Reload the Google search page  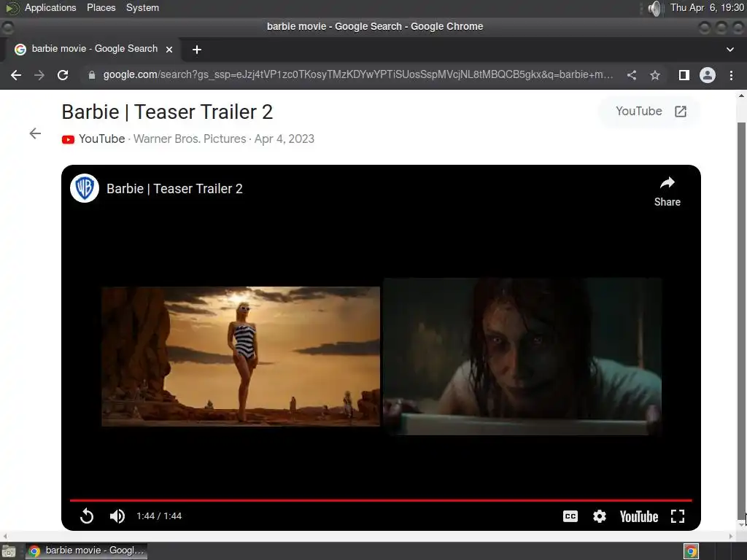coord(63,75)
